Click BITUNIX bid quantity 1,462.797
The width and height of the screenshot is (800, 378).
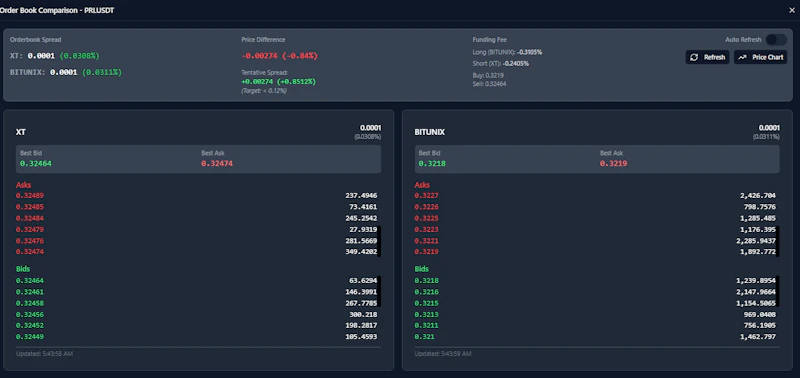(x=758, y=337)
